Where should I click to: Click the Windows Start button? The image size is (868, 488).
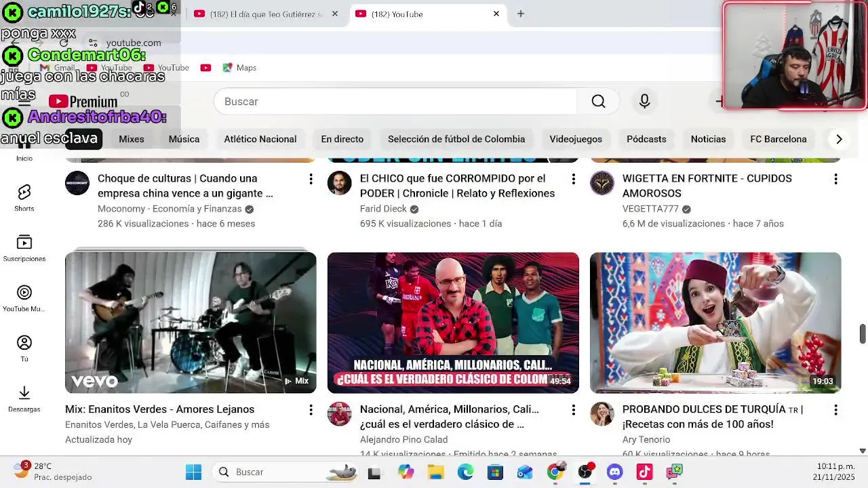pyautogui.click(x=193, y=472)
